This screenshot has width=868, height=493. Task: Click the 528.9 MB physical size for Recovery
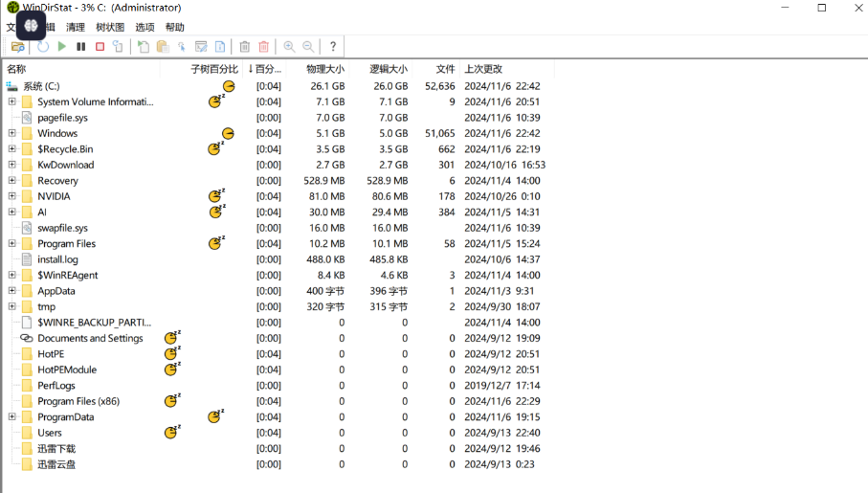point(324,181)
